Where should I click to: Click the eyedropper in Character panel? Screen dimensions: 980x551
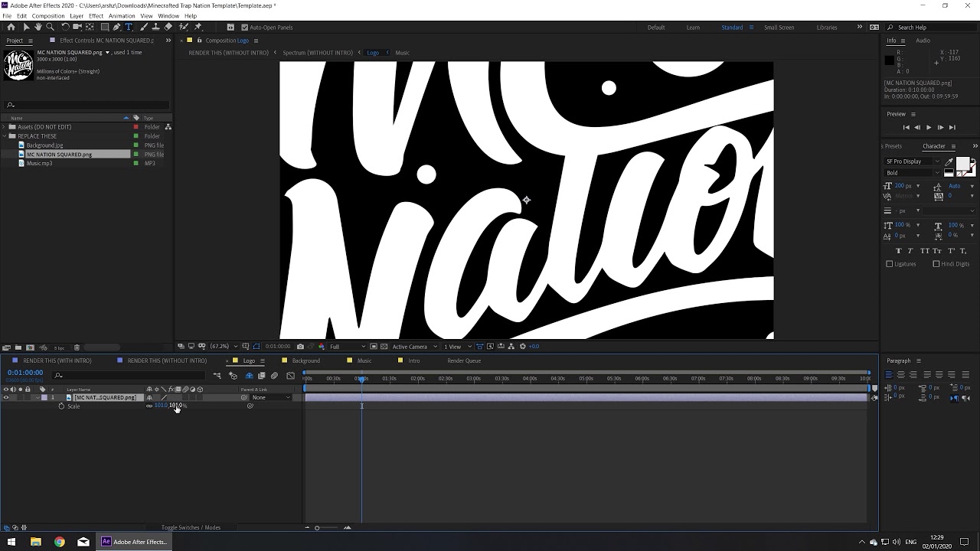click(949, 162)
